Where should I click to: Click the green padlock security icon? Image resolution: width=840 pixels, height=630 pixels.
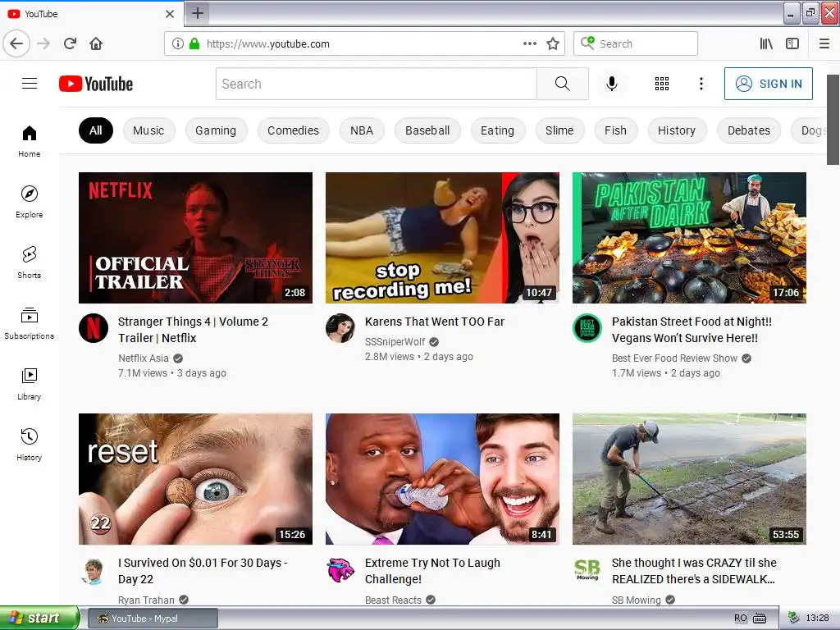click(x=194, y=43)
